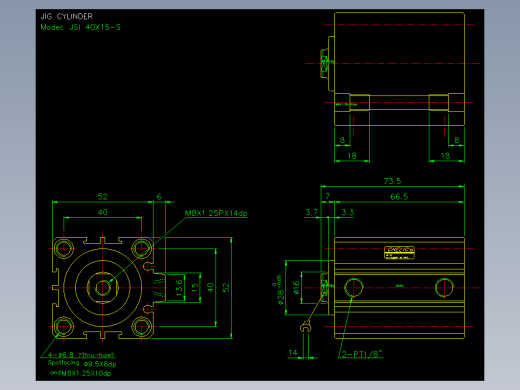Click the 'and M8X1.25X10dp' note
Screen dimensions: 520x390
point(80,373)
